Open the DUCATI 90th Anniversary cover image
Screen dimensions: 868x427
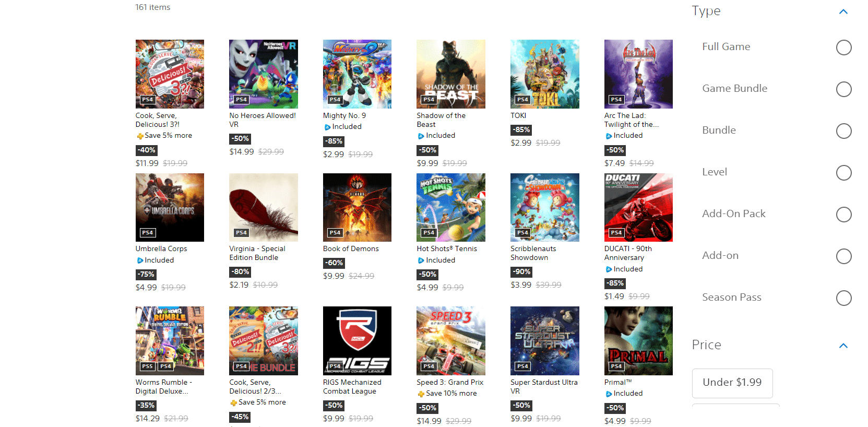pos(638,207)
